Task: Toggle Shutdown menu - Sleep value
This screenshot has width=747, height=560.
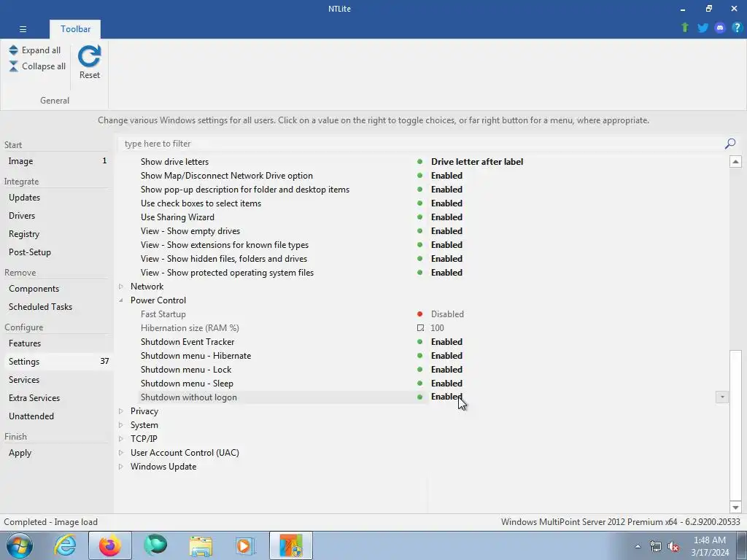Action: click(446, 384)
